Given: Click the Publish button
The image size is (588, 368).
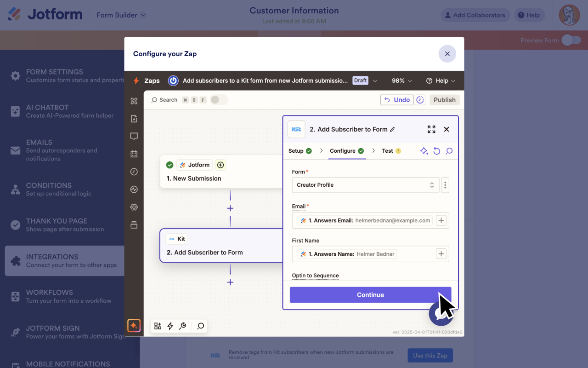Looking at the screenshot, I should (x=444, y=99).
